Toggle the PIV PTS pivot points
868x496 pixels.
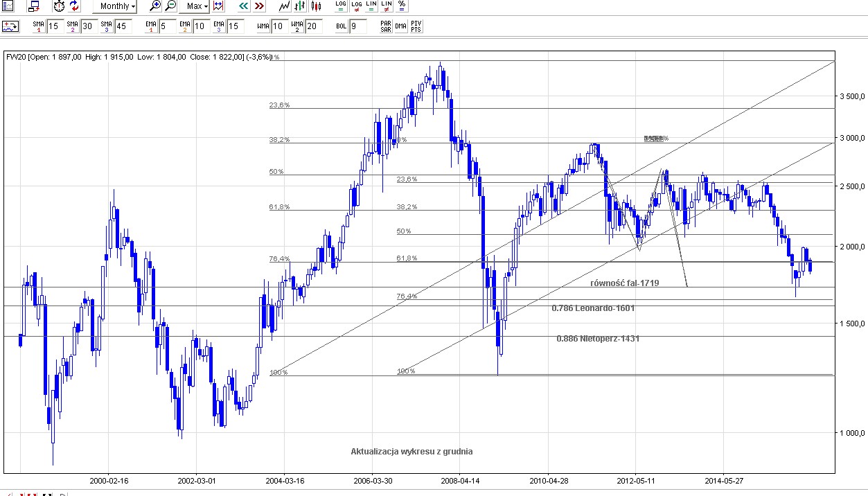(x=416, y=26)
